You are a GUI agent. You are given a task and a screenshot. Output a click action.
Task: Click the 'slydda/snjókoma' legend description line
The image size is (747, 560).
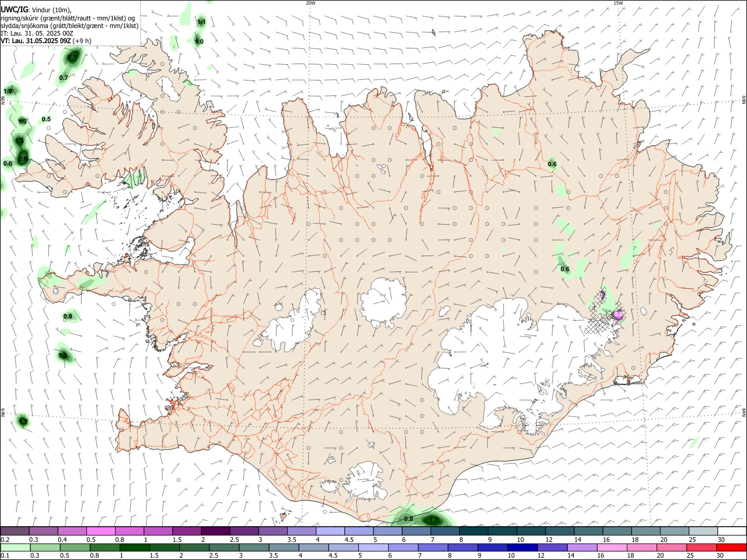tap(69, 26)
